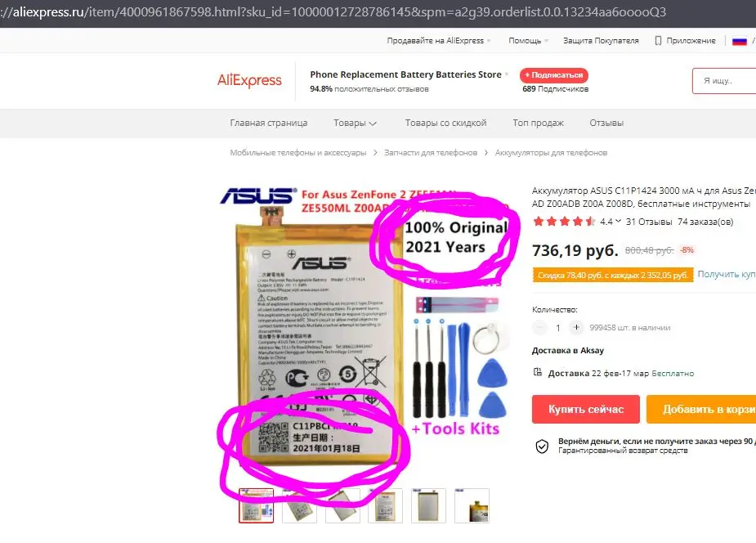The height and width of the screenshot is (543, 756).
Task: Expand the Товары dropdown menu
Action: pos(356,123)
